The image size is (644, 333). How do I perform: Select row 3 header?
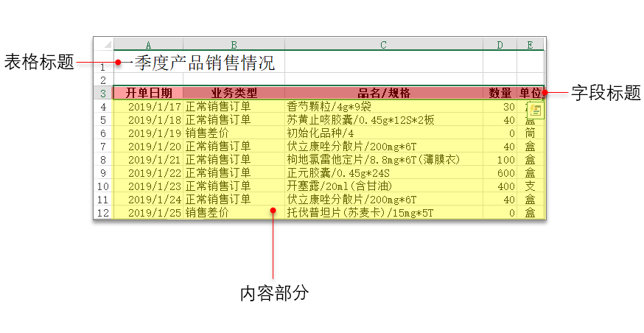103,93
